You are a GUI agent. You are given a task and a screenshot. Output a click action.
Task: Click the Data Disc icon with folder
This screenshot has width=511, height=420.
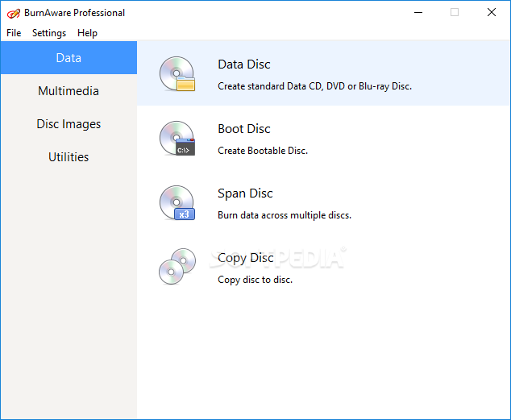(177, 73)
